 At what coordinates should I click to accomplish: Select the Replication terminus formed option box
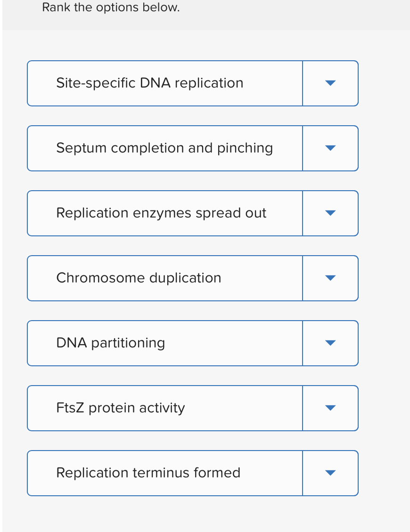coord(165,473)
